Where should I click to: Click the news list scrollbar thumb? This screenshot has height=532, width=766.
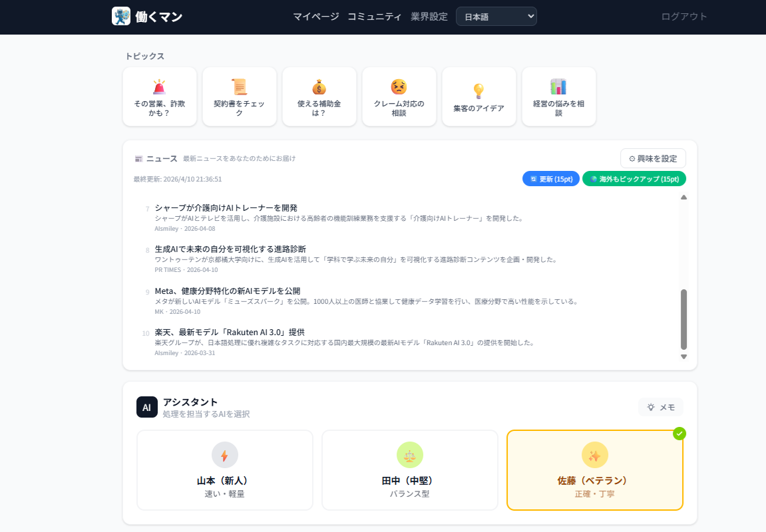point(683,319)
